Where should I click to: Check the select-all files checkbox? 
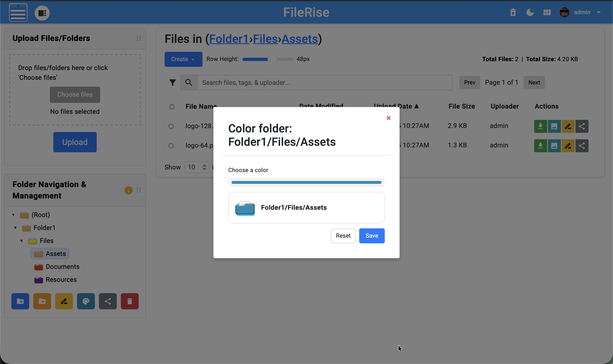pos(172,107)
